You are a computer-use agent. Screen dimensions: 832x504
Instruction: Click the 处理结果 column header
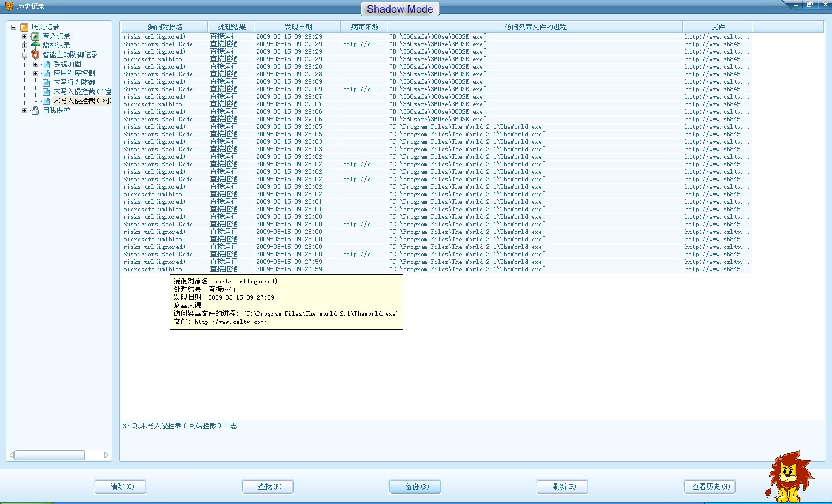tap(231, 27)
